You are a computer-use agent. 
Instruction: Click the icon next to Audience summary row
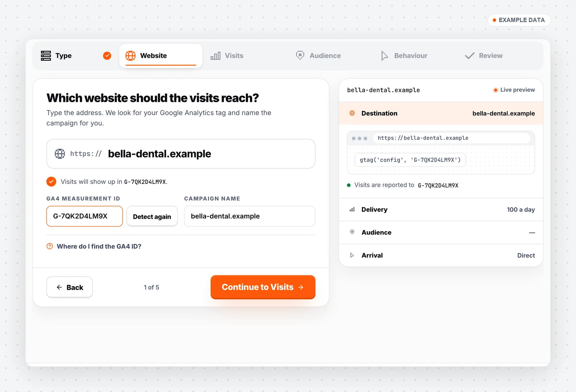352,232
